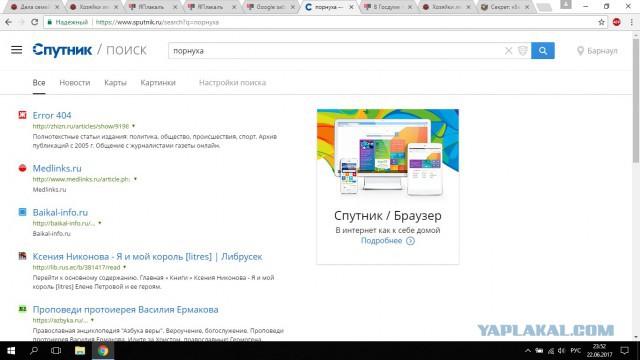Viewport: 640px width, 360px height.
Task: Click the Спутник Браузер promo image
Action: click(388, 154)
